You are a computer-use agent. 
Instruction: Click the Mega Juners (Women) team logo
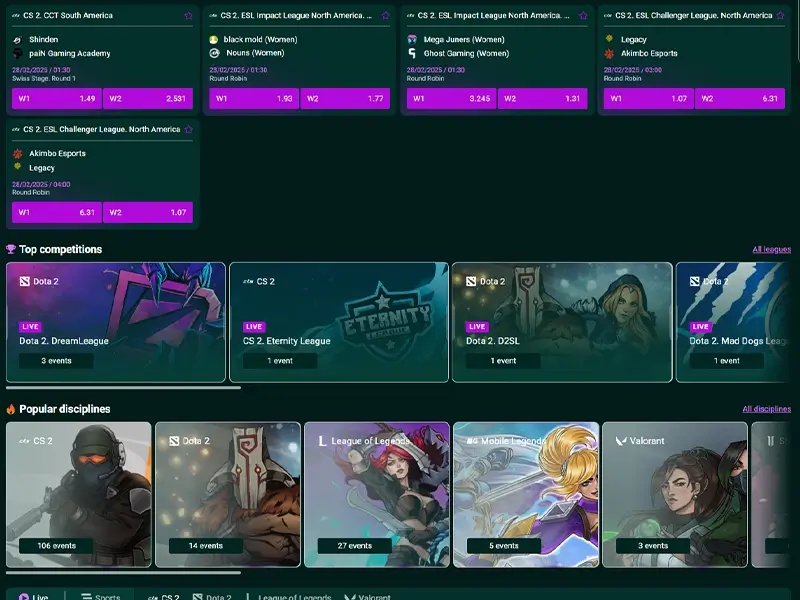[412, 39]
